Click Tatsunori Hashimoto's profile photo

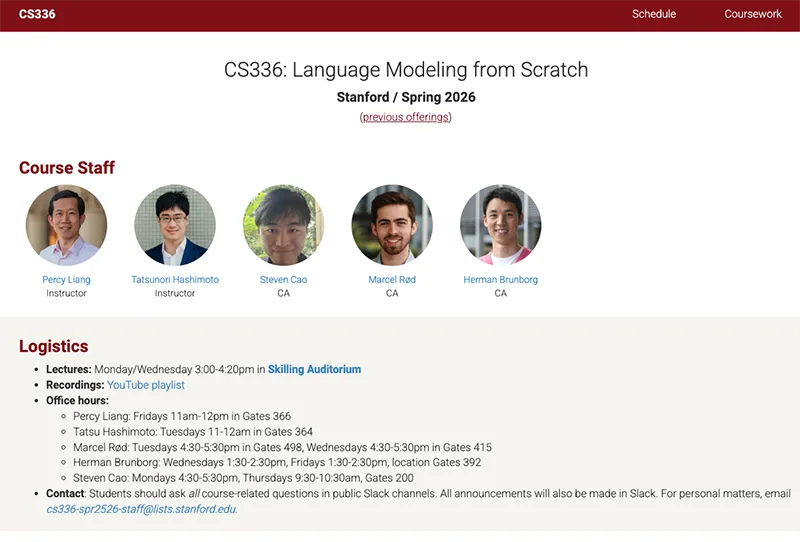tap(175, 225)
